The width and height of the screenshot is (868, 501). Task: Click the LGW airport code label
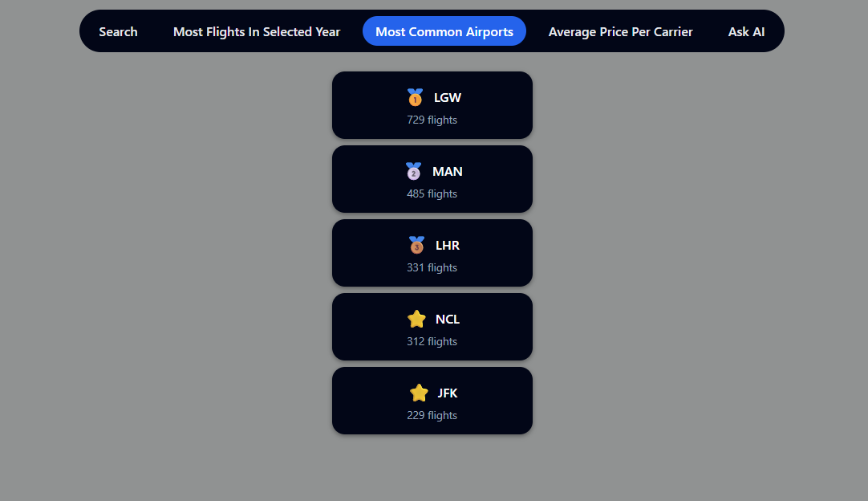[448, 98]
